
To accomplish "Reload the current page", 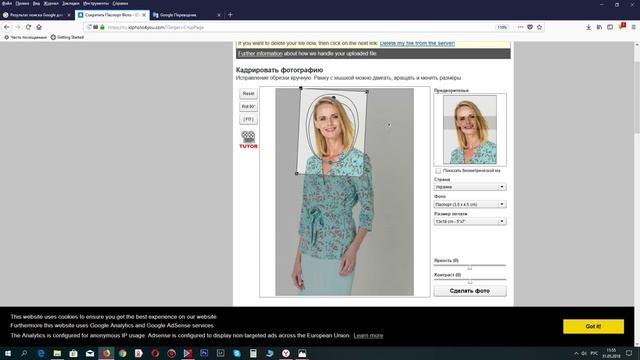I will pos(28,27).
